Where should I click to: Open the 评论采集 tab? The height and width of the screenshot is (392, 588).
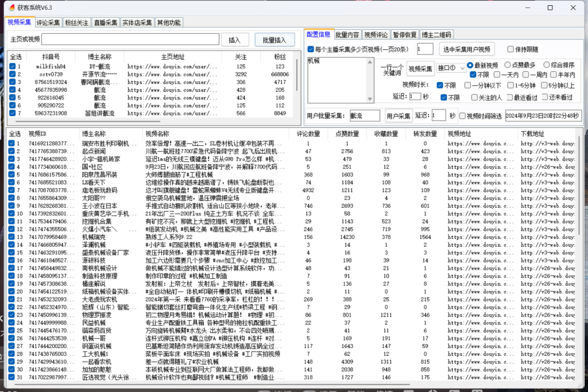click(48, 23)
